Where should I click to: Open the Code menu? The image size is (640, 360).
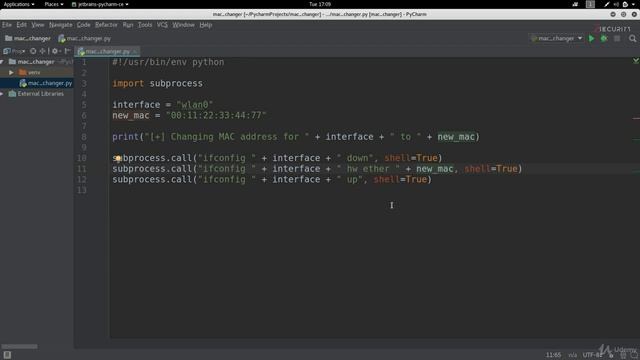[x=83, y=25]
